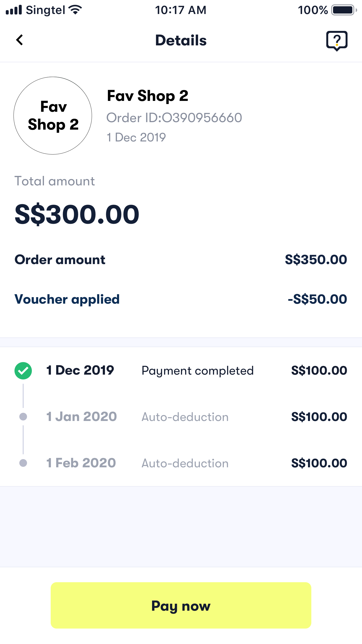Tap the battery indicator showing 100%

click(342, 10)
